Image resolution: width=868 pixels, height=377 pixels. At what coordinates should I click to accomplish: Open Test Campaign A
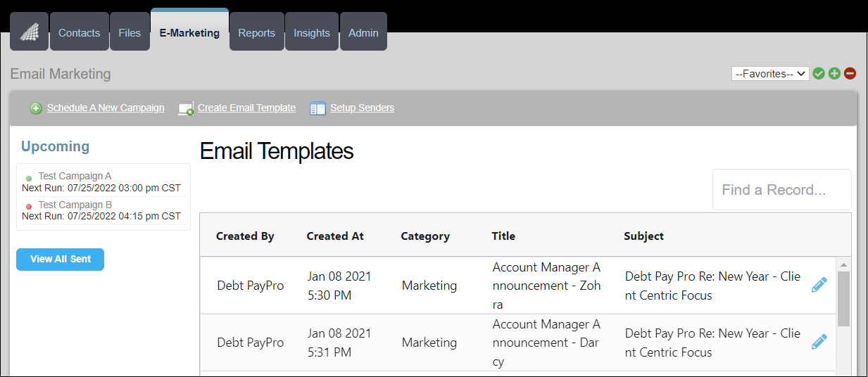(75, 176)
